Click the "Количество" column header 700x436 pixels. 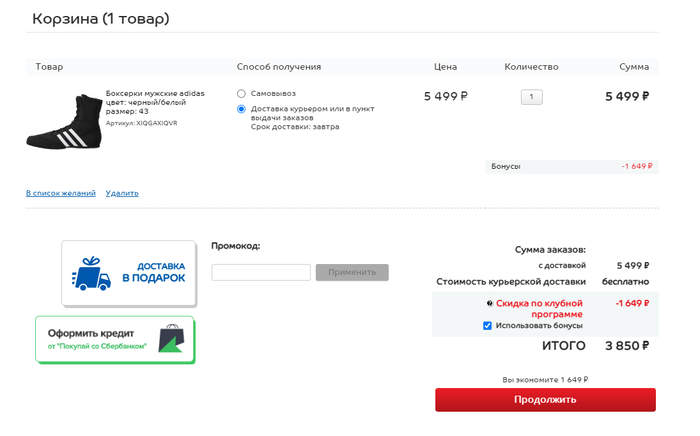531,67
